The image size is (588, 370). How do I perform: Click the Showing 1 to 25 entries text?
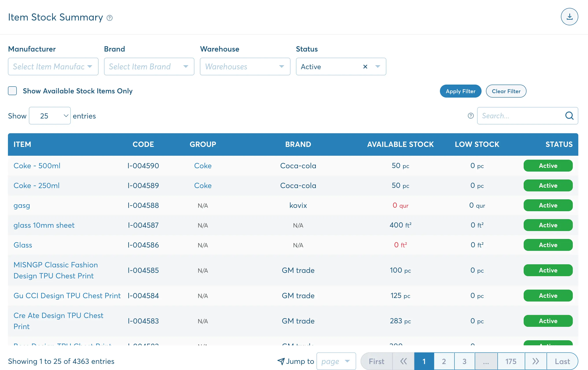pyautogui.click(x=61, y=361)
